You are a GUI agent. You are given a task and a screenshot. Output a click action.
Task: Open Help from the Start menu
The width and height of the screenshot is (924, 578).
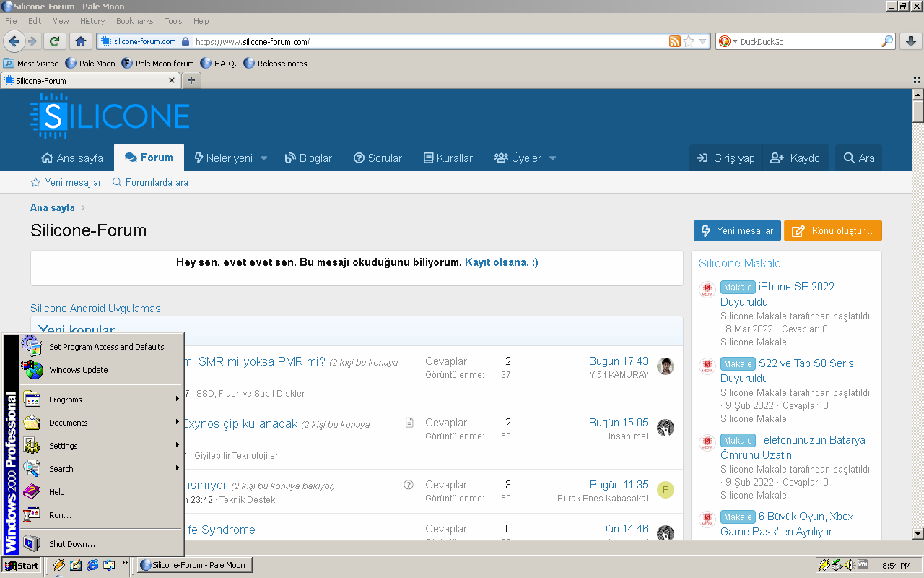[x=101, y=492]
